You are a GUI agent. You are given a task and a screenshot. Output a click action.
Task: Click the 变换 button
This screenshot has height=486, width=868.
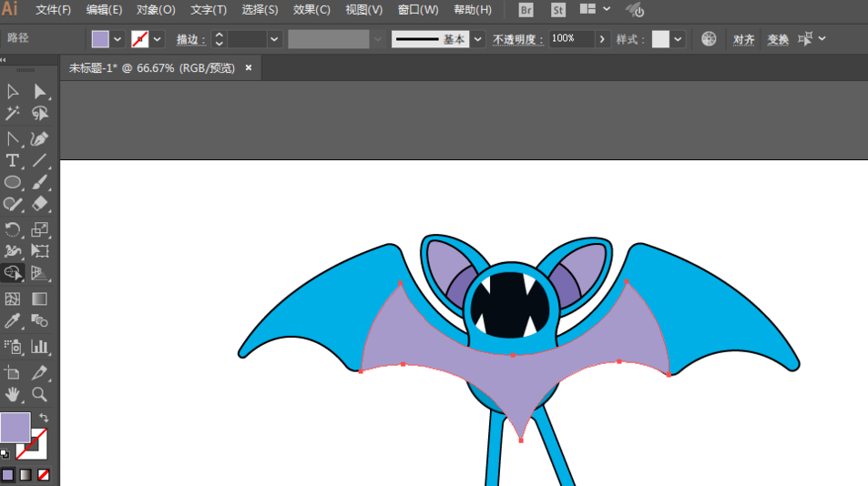pos(777,39)
